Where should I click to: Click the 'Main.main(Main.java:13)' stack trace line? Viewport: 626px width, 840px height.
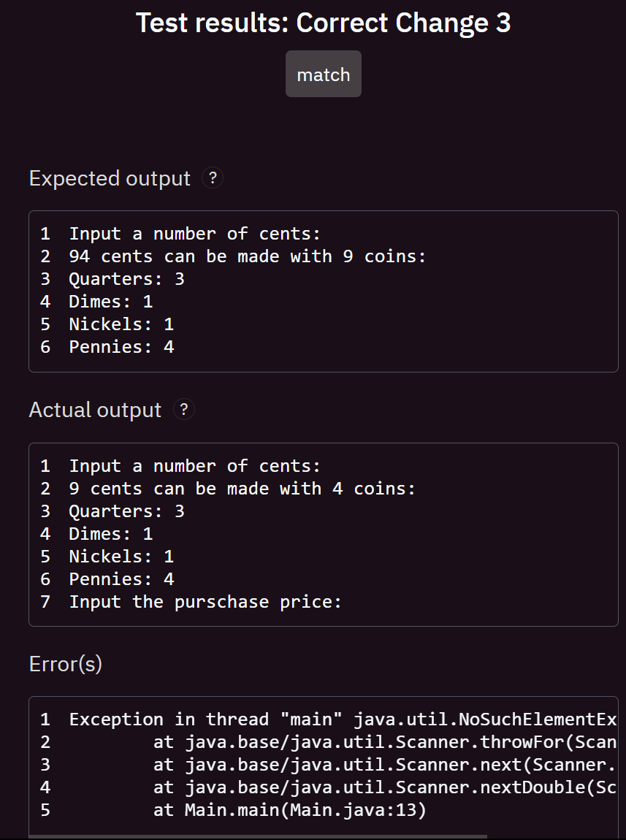click(290, 809)
